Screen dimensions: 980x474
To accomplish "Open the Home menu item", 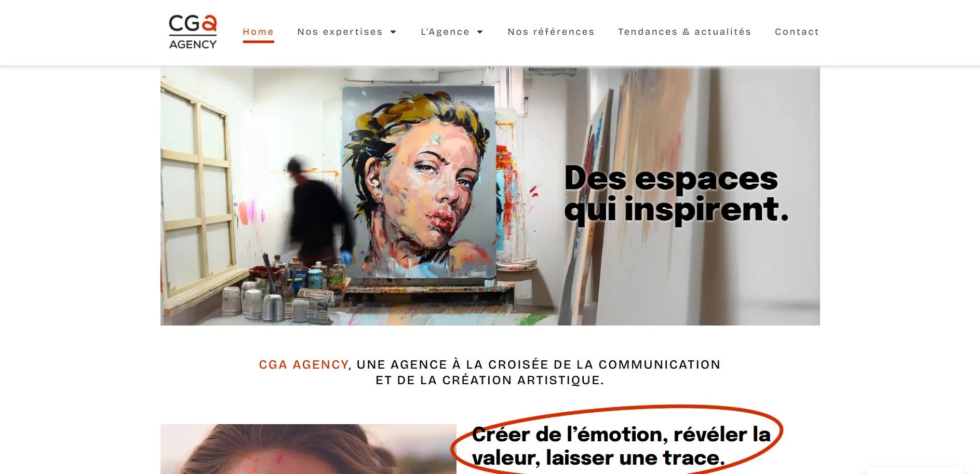I will click(258, 32).
